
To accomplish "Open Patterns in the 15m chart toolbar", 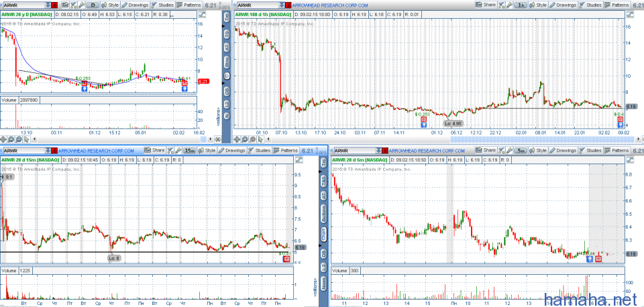I will pos(286,151).
